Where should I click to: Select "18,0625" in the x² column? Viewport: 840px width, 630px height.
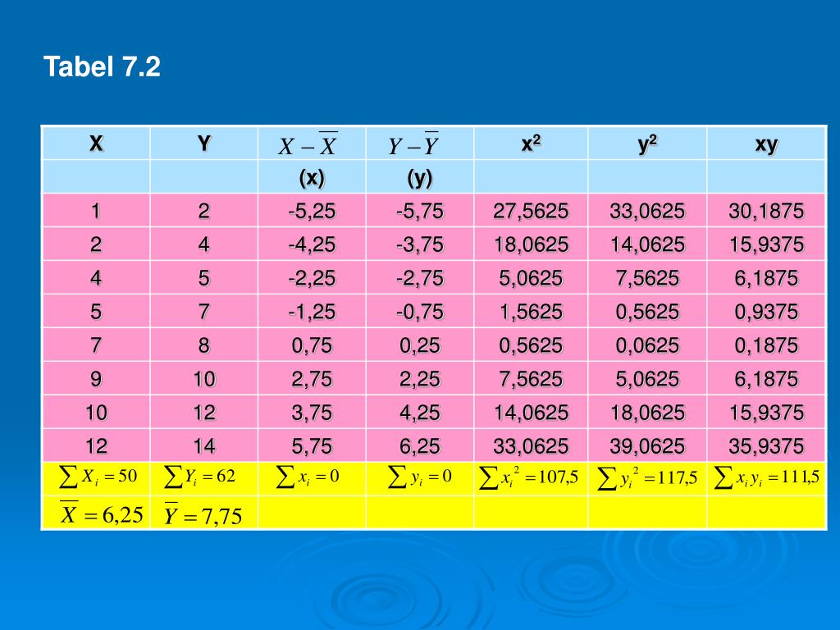(531, 244)
